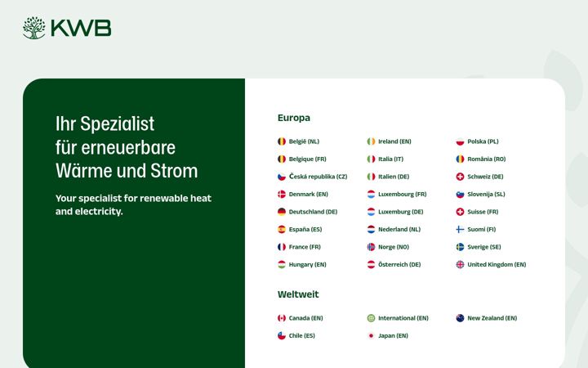Viewport: 588px width, 368px height.
Task: Click the flag beside Italien (DE)
Action: pos(371,177)
